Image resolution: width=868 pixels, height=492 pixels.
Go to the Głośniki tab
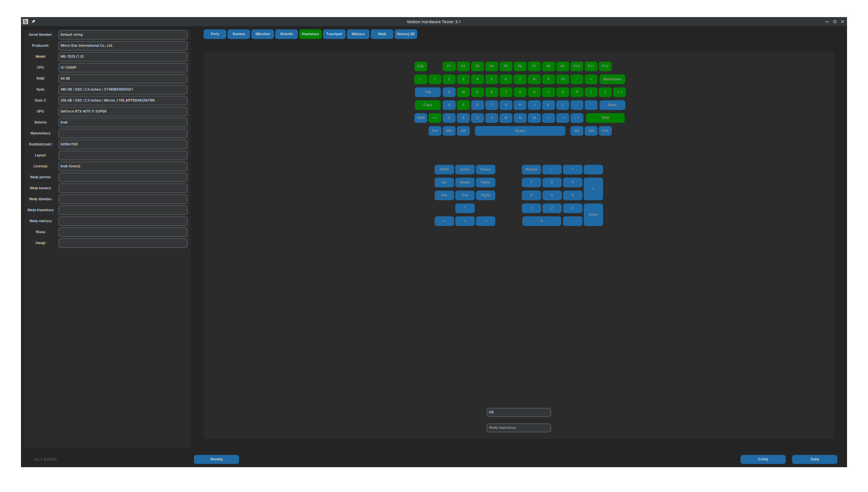287,34
